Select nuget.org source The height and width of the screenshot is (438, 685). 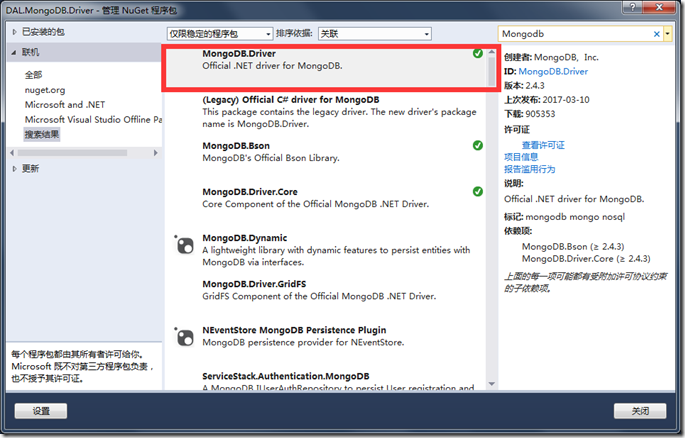pyautogui.click(x=45, y=90)
